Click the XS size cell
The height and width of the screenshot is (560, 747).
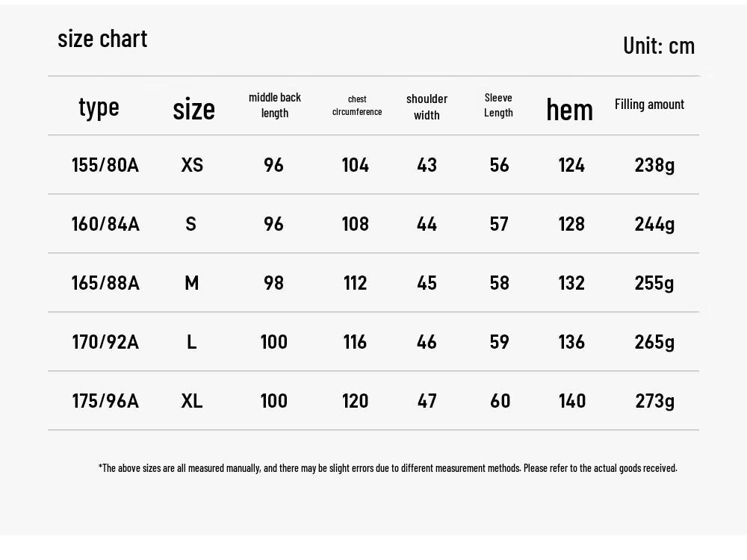pos(192,165)
